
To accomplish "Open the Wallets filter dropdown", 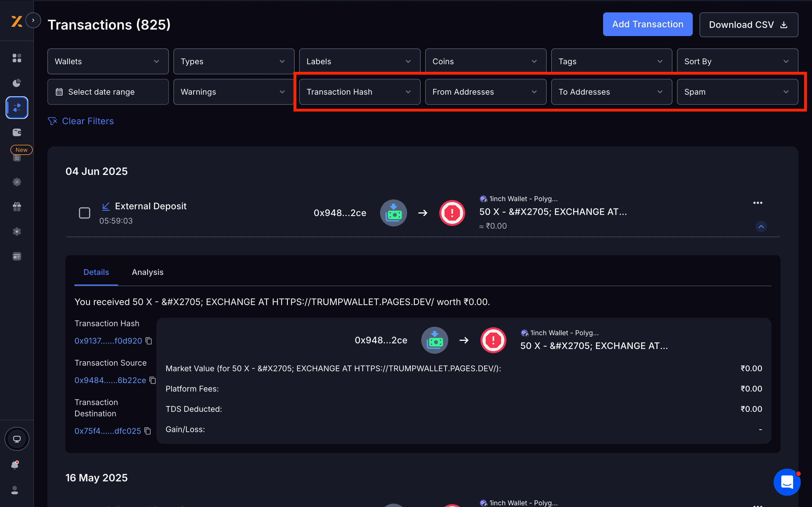I will [x=108, y=61].
